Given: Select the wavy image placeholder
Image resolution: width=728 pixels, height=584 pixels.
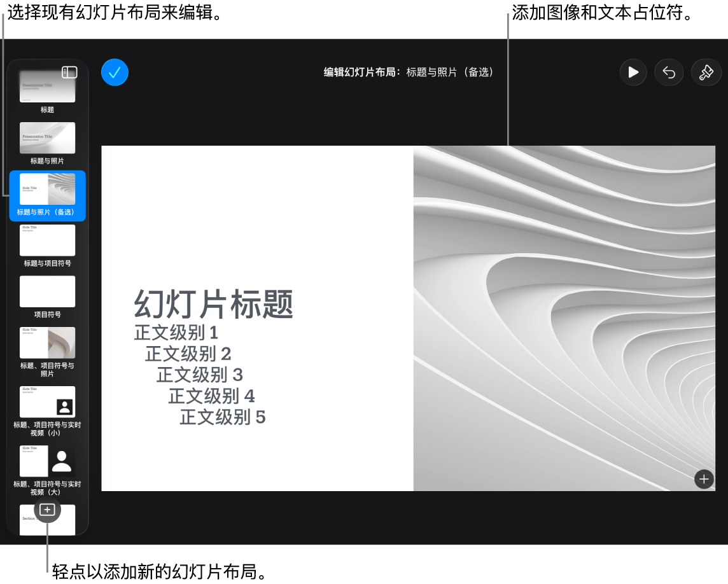Looking at the screenshot, I should 564,318.
